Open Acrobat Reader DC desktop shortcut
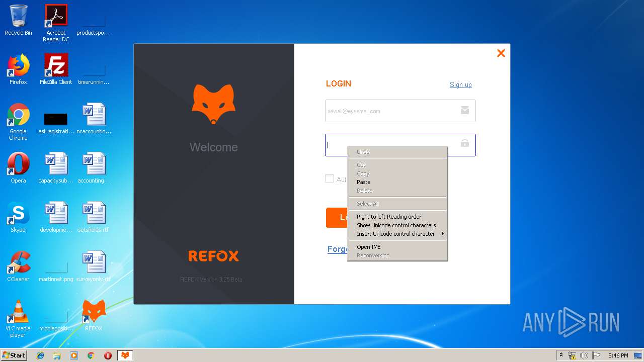 [x=56, y=23]
